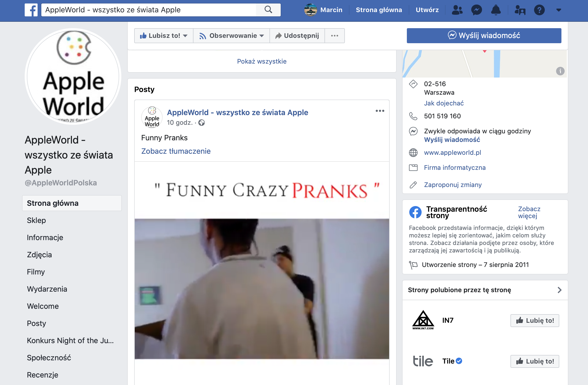The image size is (588, 385).
Task: Click the phone icon
Action: click(413, 116)
